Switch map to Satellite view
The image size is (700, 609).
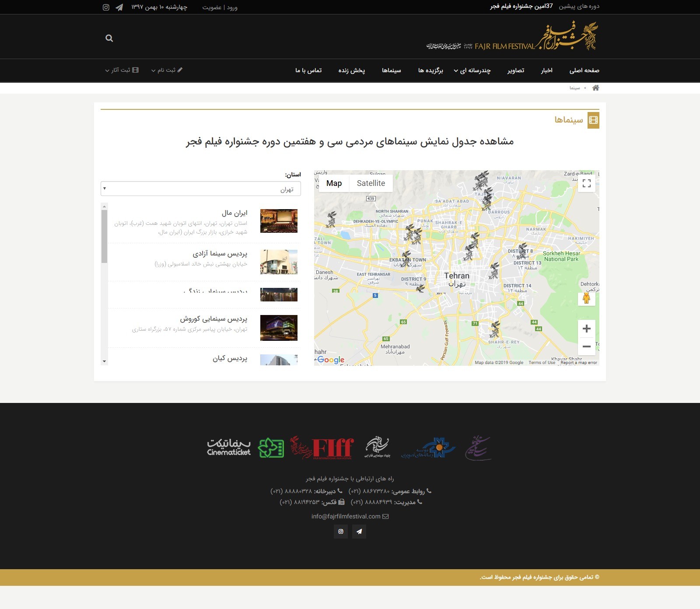[371, 183]
